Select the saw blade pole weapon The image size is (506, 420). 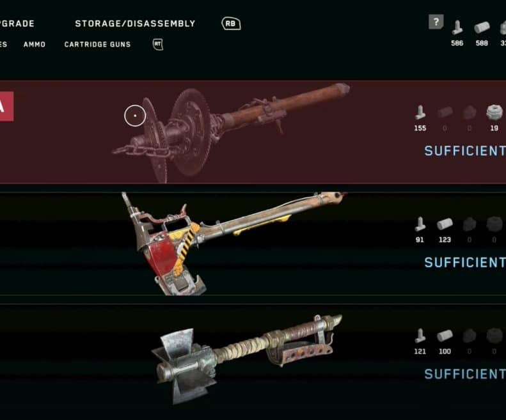(x=231, y=132)
